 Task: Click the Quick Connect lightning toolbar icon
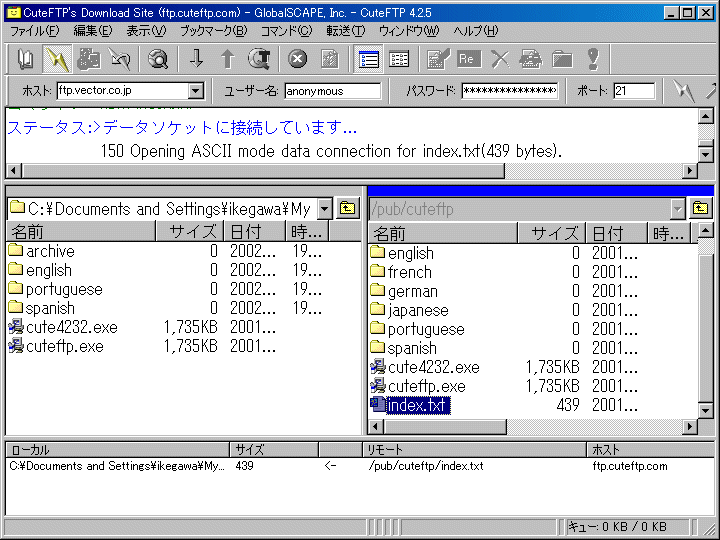click(x=57, y=59)
